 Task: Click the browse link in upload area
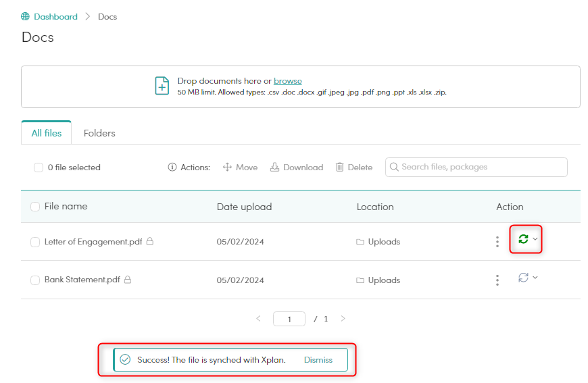pyautogui.click(x=288, y=81)
